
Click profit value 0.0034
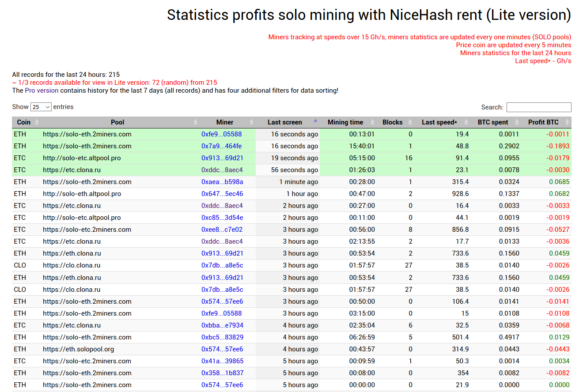click(x=559, y=361)
